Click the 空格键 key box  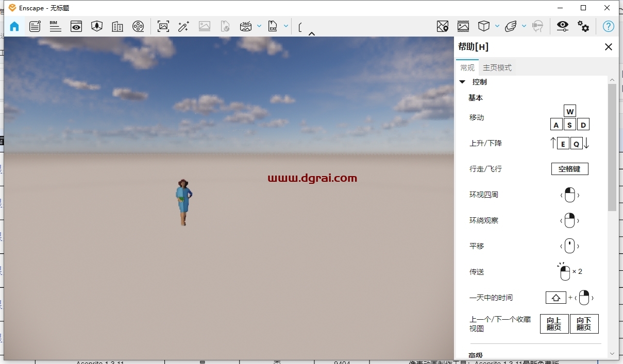pyautogui.click(x=569, y=169)
